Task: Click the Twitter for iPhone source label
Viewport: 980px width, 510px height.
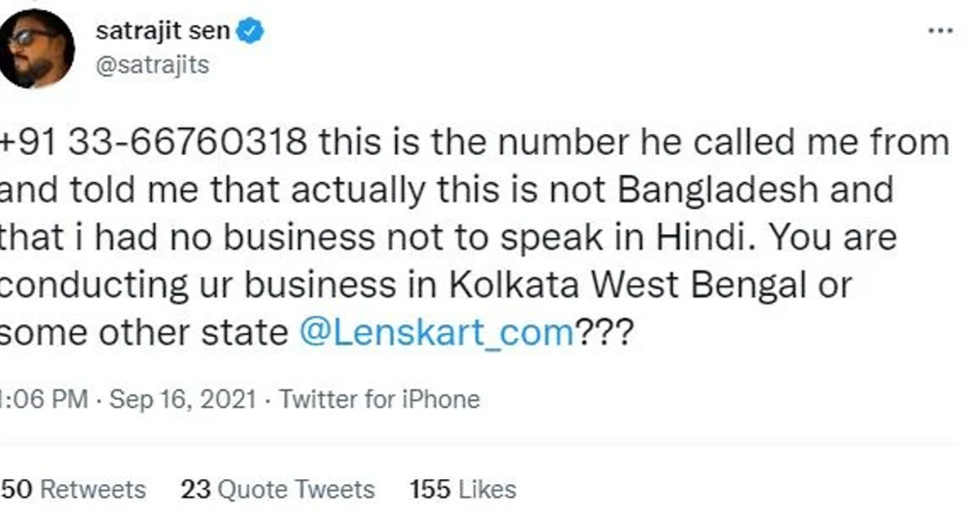Action: (380, 399)
